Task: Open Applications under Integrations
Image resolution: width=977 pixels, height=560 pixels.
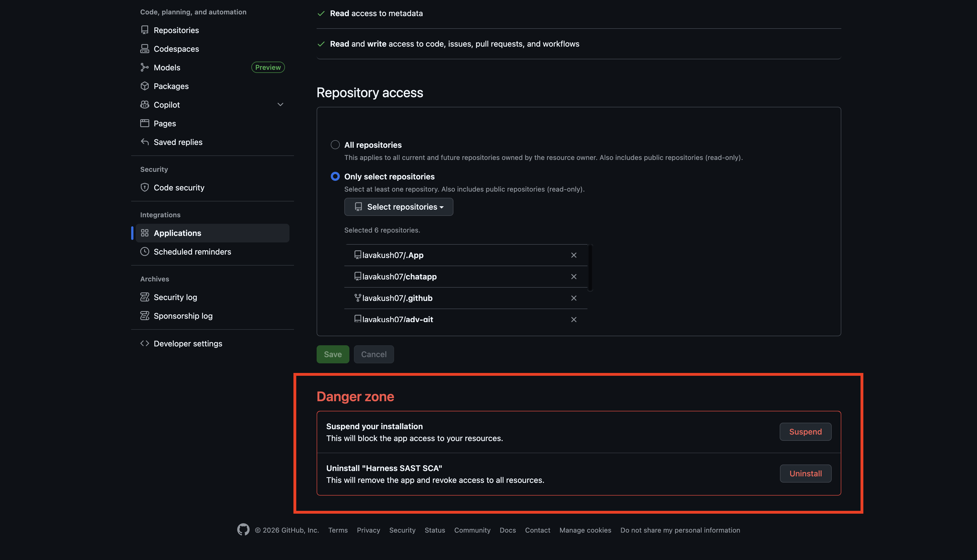Action: (177, 233)
